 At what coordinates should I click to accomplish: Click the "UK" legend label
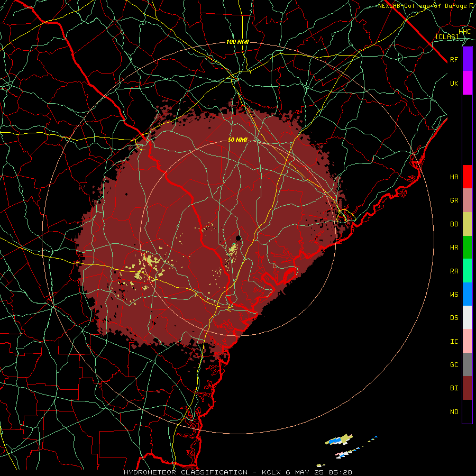pos(454,83)
